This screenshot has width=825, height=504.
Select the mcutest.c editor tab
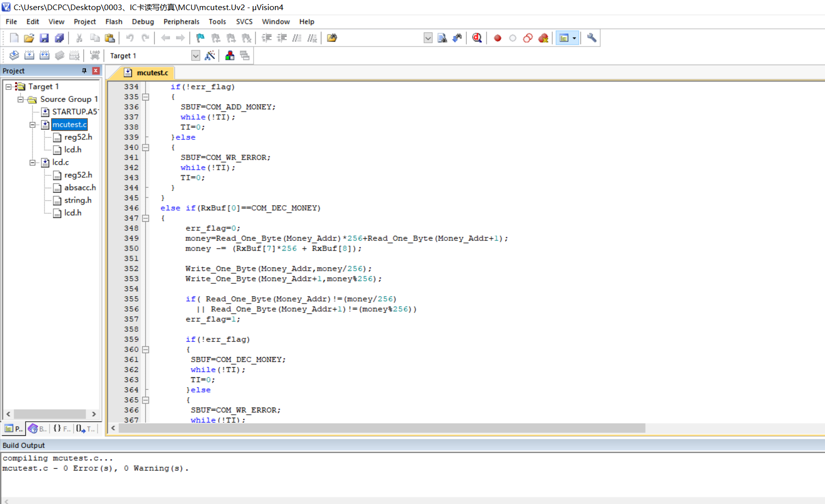[x=147, y=73]
